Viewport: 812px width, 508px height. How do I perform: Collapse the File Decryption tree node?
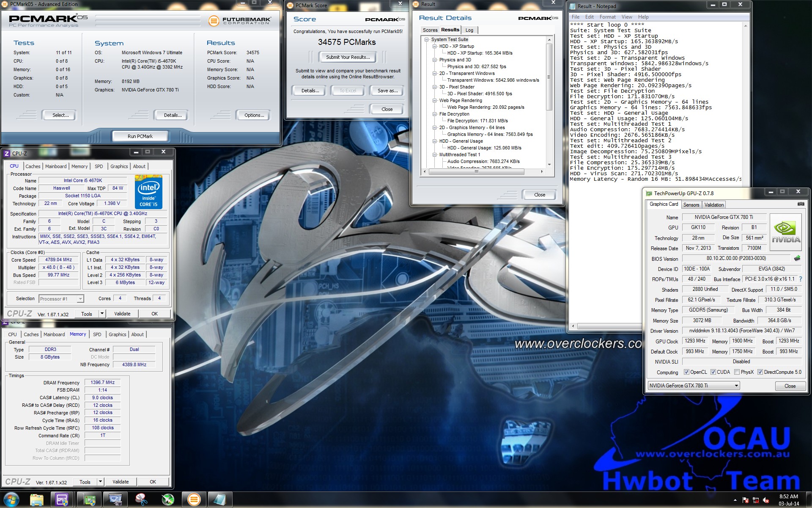[435, 114]
